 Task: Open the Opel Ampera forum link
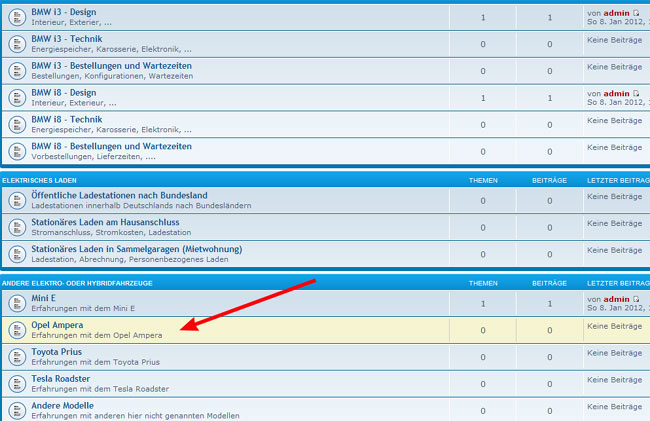pos(57,325)
